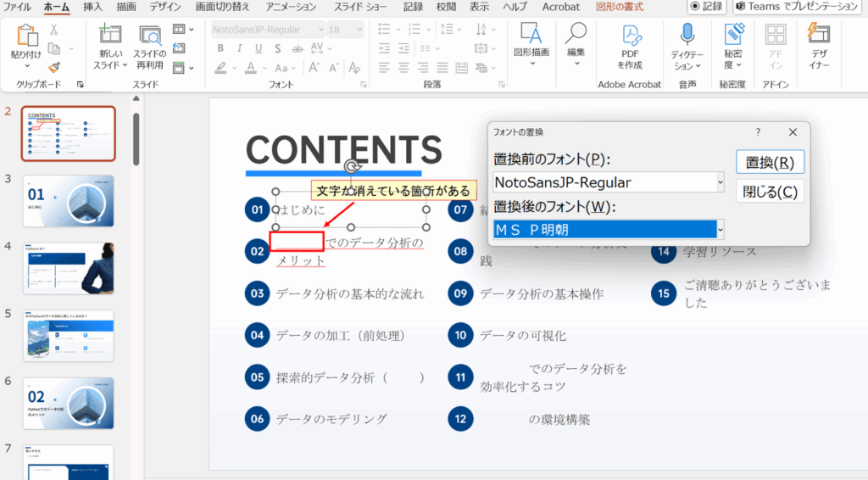Expand the 置換後のフォント dropdown
Image resolution: width=868 pixels, height=480 pixels.
click(720, 230)
